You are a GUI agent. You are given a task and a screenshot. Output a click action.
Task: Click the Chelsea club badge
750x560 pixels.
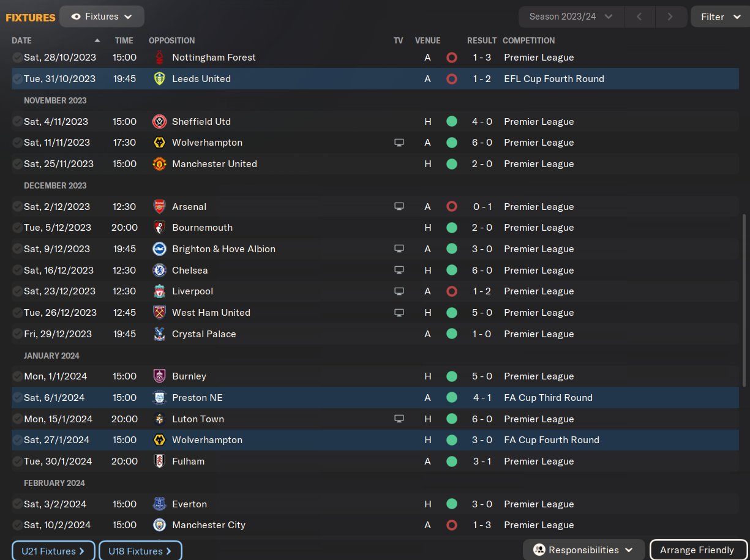click(159, 271)
